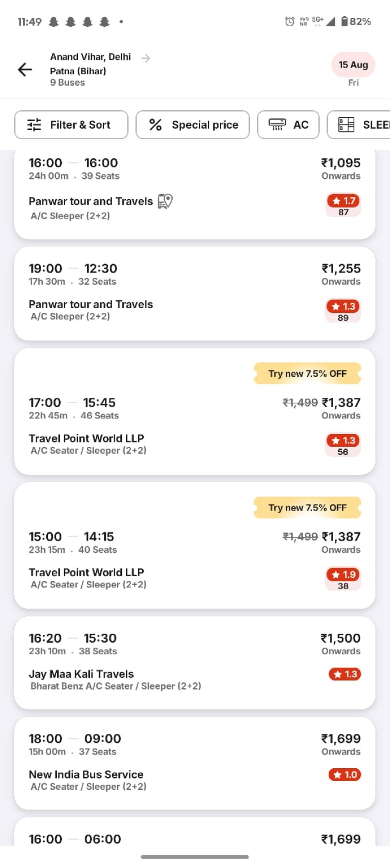
Task: Tap the back arrow icon
Action: 25,70
